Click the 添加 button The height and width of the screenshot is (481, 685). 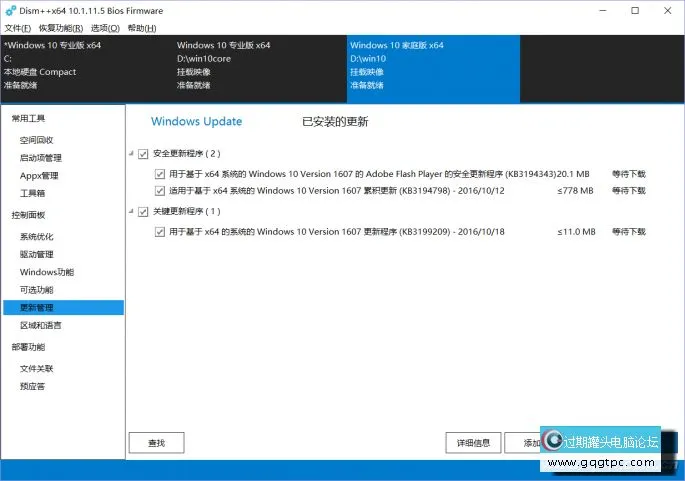pos(522,443)
